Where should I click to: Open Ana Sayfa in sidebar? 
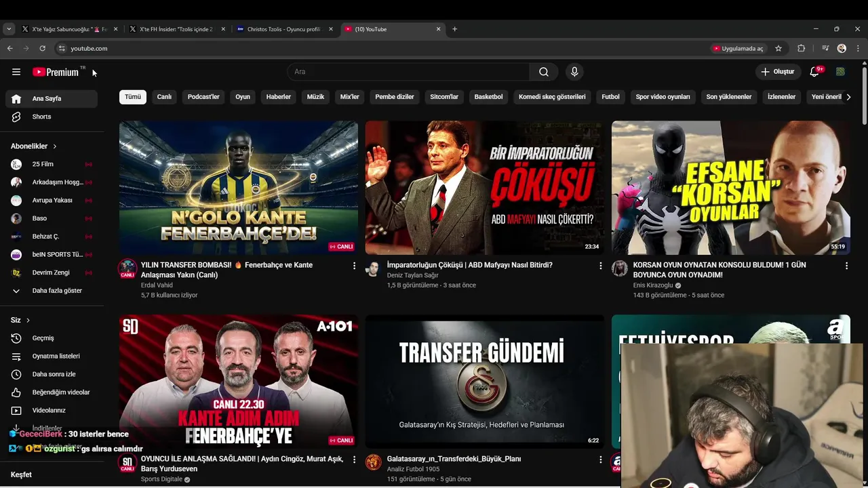pyautogui.click(x=52, y=98)
